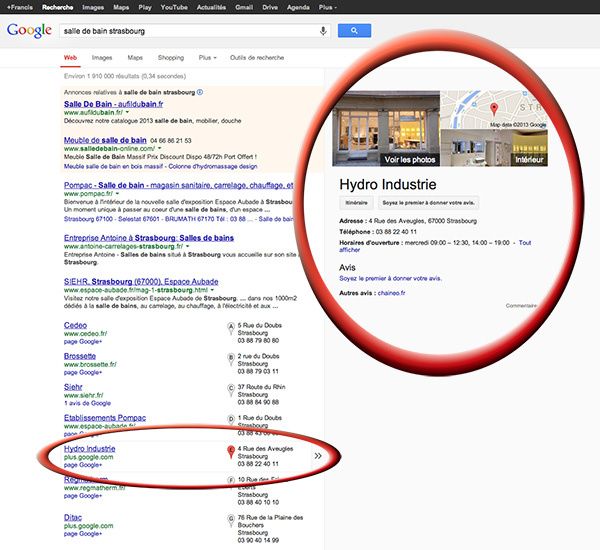Open Meuble salle de bain en bois massif sitelink
This screenshot has width=600, height=550.
tap(113, 166)
